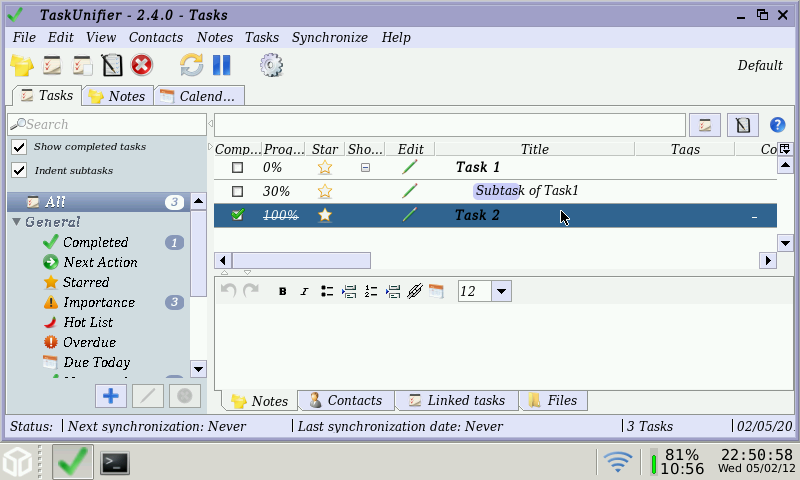Viewport: 800px width, 480px height.
Task: Click the Add subtask toolbar icon
Action: tap(82, 65)
